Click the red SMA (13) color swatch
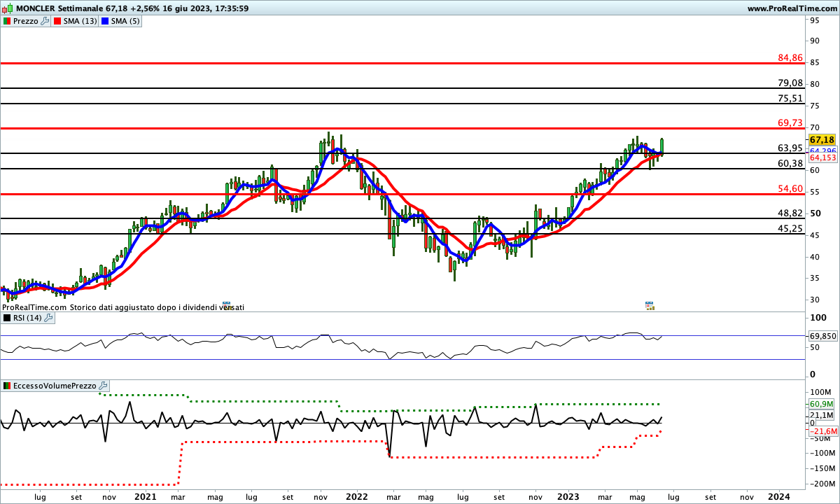 [x=57, y=22]
